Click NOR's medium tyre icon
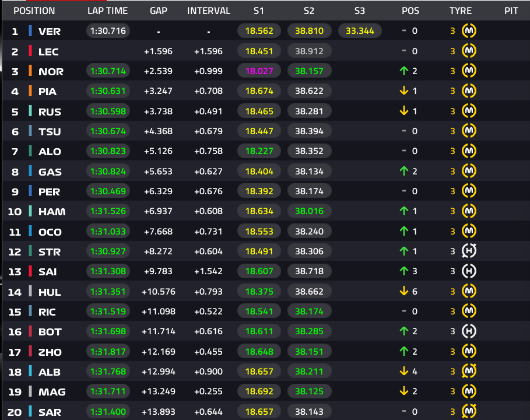 point(469,71)
